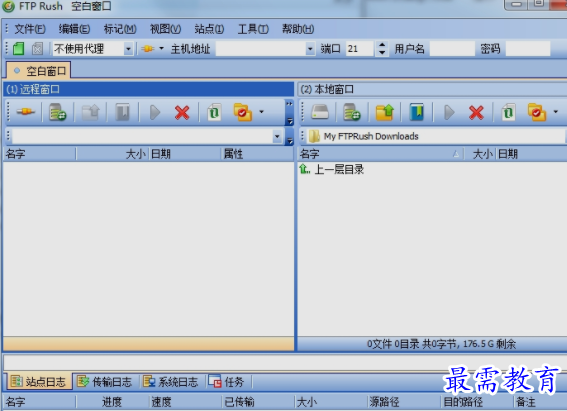Click remote pane refresh icon
This screenshot has width=567, height=411.
pyautogui.click(x=214, y=112)
